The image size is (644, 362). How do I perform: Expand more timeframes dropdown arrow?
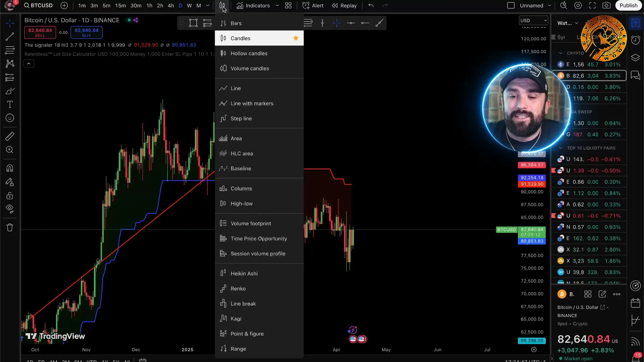point(208,6)
